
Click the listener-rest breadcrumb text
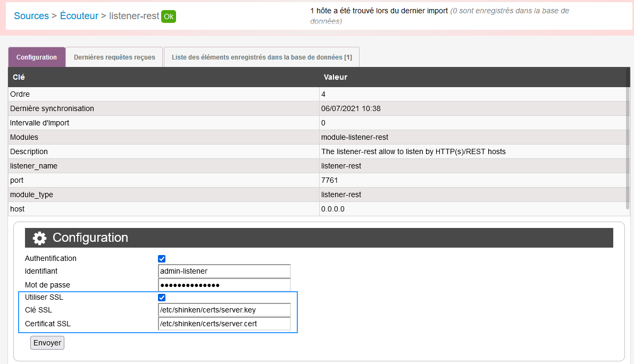click(x=134, y=16)
